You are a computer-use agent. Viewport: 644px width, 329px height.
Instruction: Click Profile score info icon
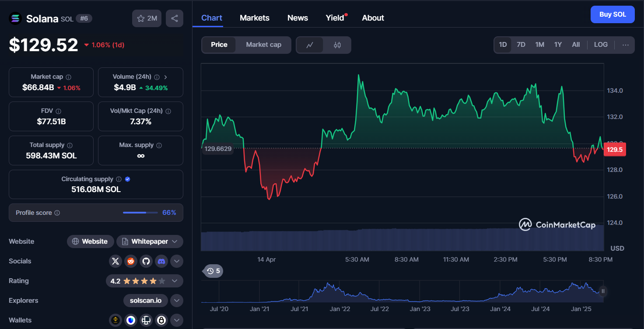pyautogui.click(x=57, y=213)
